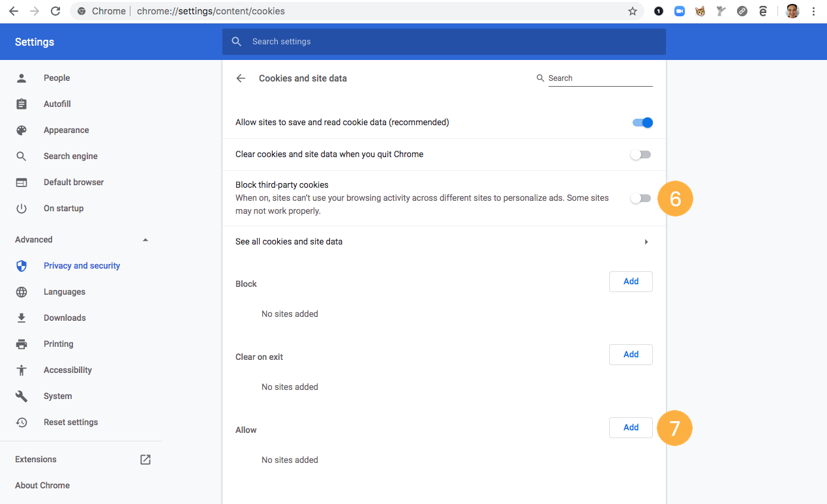Viewport: 827px width, 504px height.
Task: Open the profile avatar in toolbar
Action: [792, 11]
